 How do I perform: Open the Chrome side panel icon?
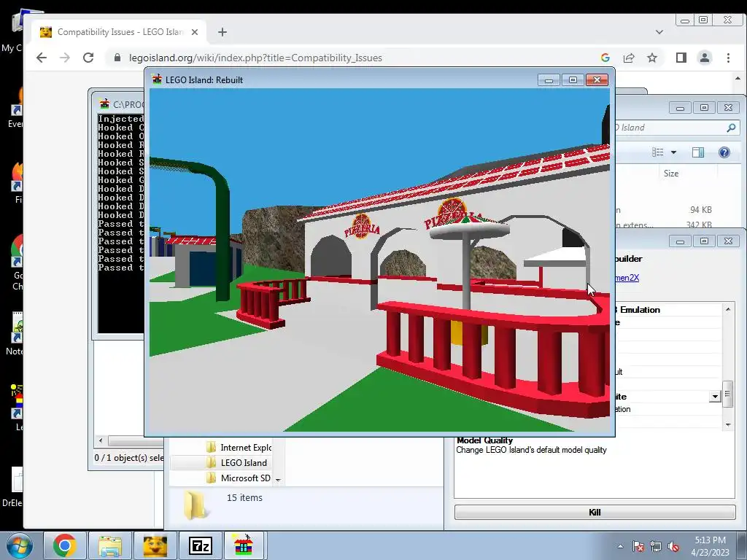coord(681,58)
